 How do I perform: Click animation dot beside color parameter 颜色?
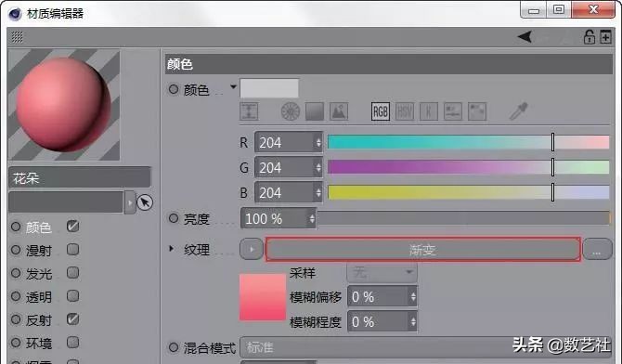(x=174, y=89)
